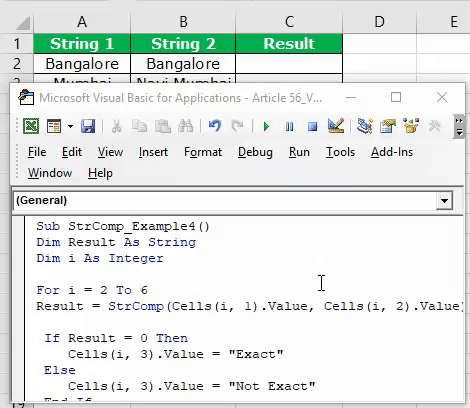470x408 pixels.
Task: Click the 'Dim Result As String' line
Action: [x=116, y=242]
